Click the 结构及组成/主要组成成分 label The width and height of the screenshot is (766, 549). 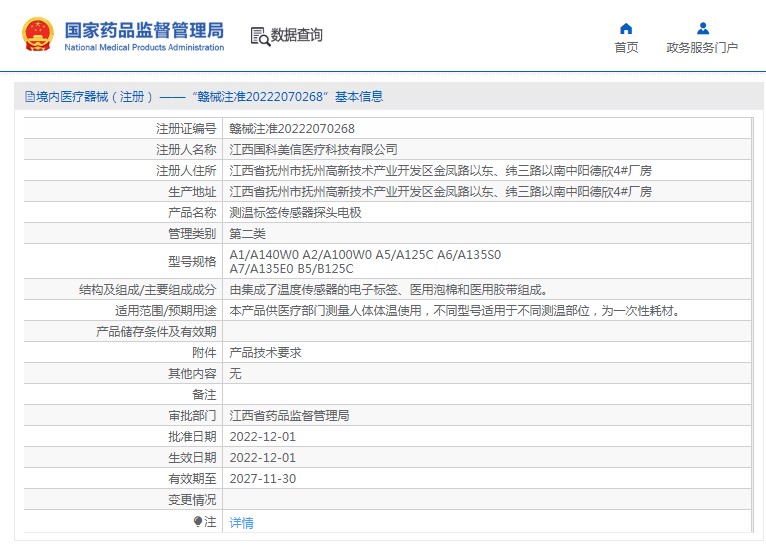[148, 290]
